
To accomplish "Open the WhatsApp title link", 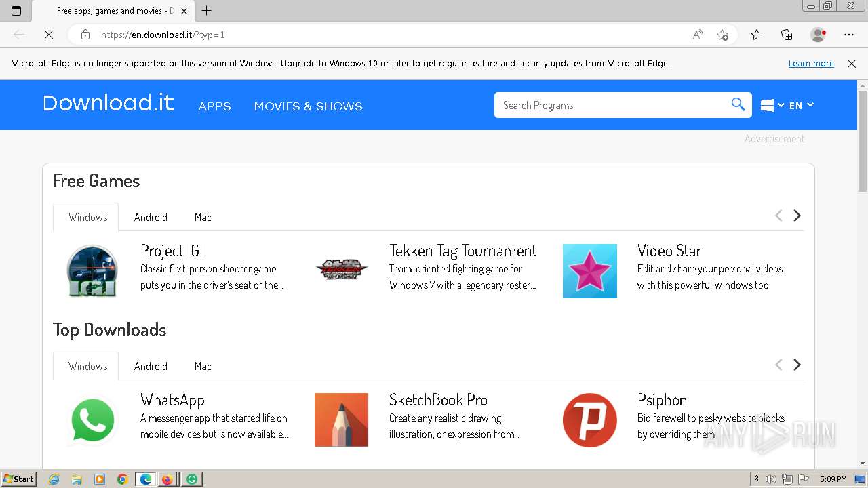I will pyautogui.click(x=172, y=400).
